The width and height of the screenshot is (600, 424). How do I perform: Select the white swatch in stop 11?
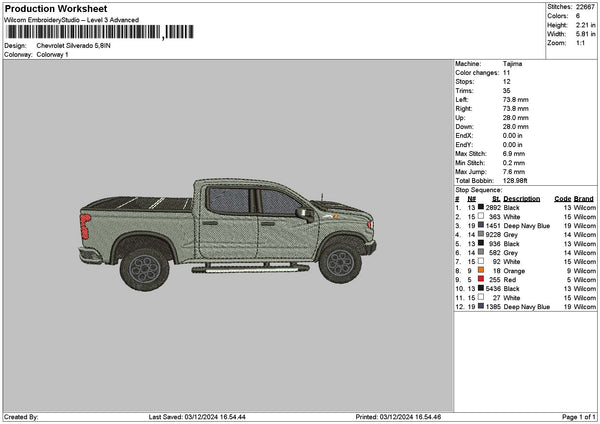482,297
